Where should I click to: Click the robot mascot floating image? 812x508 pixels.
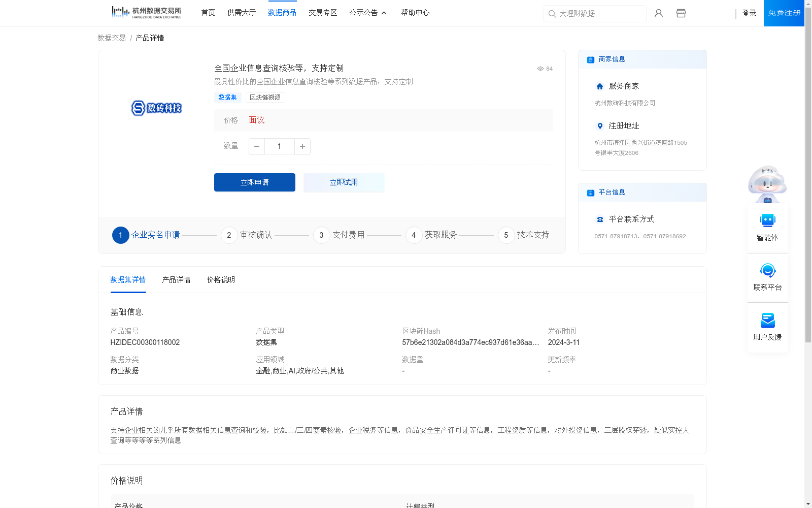point(767,184)
